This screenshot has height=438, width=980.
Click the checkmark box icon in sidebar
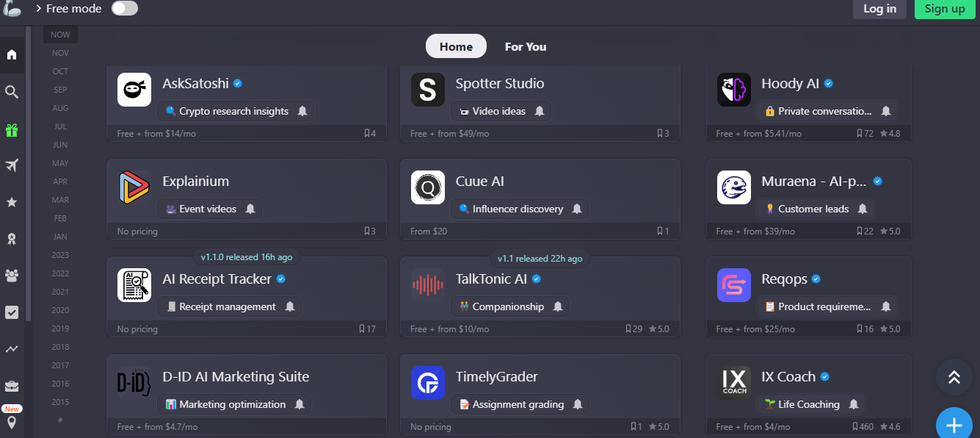coord(12,312)
